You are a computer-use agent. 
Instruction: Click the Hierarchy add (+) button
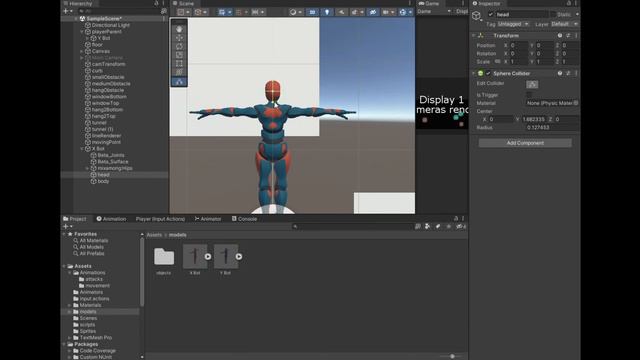[66, 11]
